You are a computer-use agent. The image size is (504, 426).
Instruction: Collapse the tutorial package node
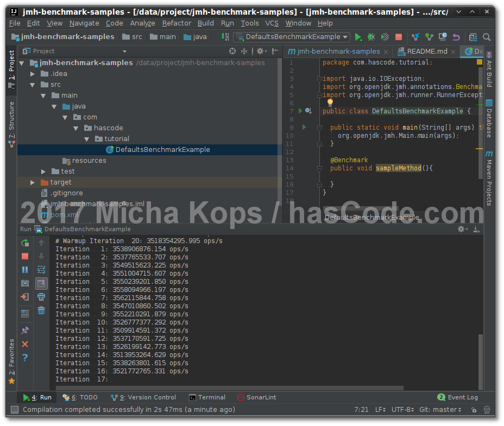click(x=86, y=139)
